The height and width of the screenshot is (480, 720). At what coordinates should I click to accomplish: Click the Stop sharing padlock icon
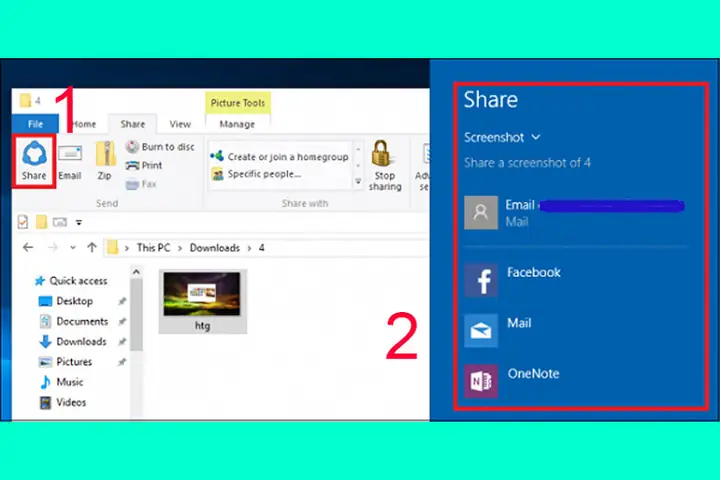pyautogui.click(x=381, y=153)
